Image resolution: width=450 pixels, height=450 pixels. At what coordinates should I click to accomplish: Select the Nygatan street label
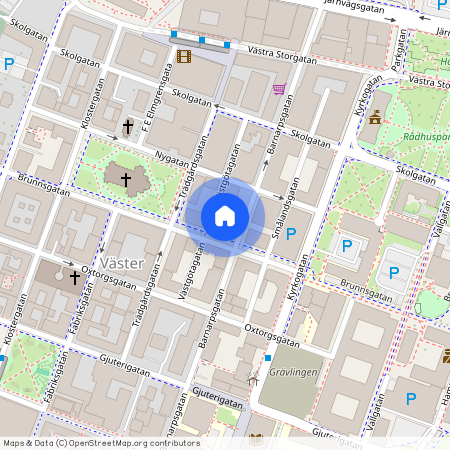click(172, 159)
